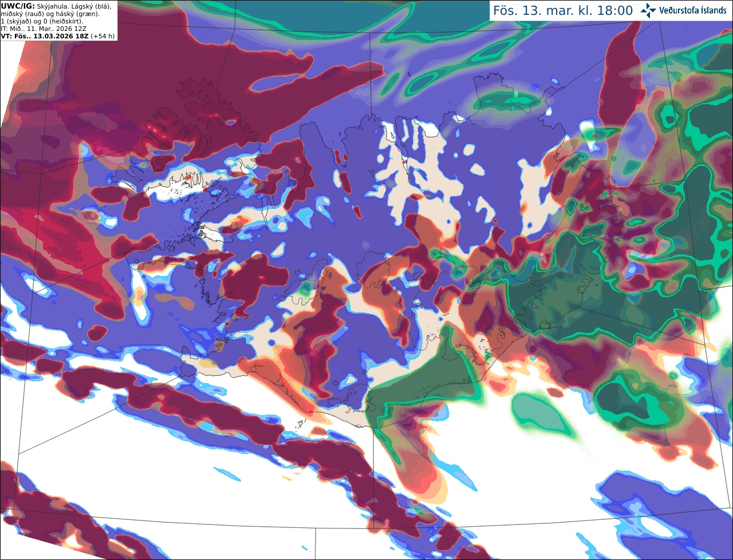Click the Veðurstofa Íslands logo icon

(648, 10)
